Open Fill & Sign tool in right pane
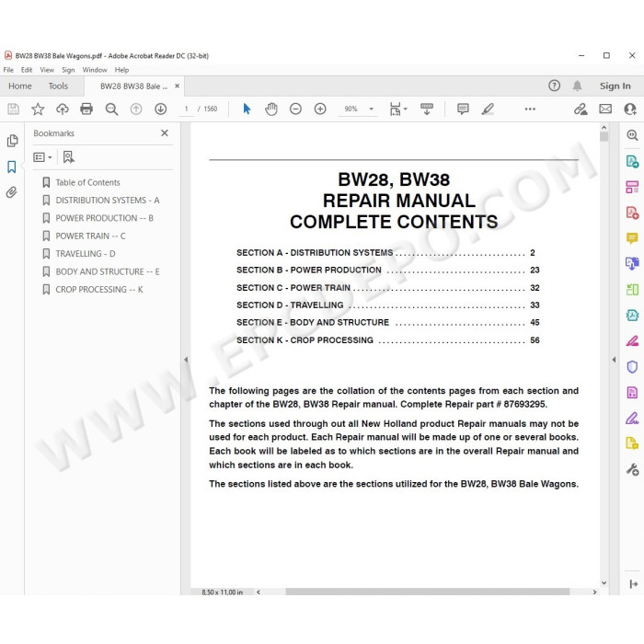 click(632, 418)
